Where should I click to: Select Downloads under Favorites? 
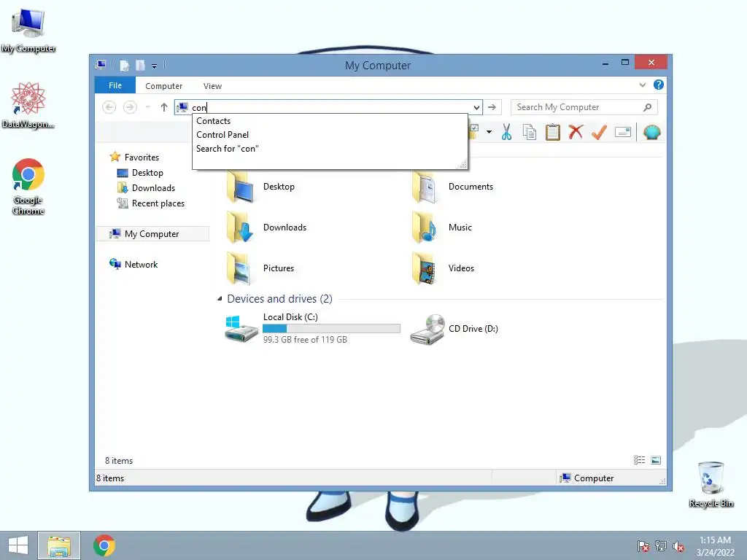(x=153, y=187)
